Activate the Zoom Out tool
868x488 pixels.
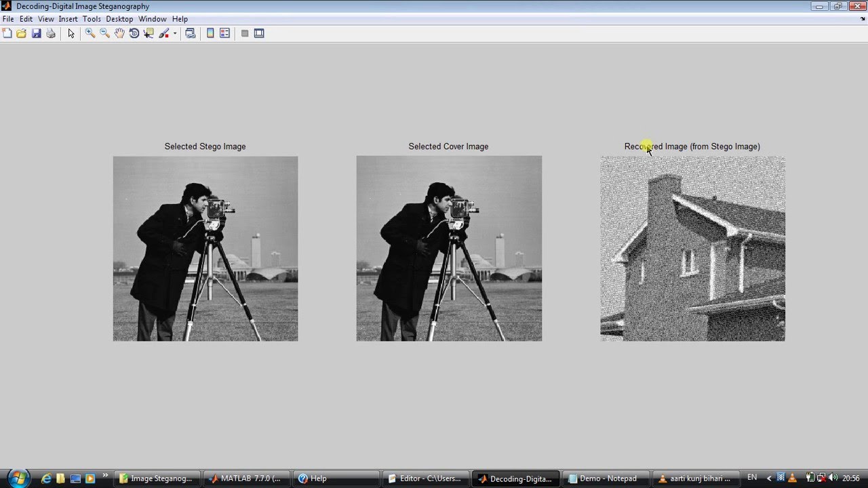pyautogui.click(x=104, y=33)
